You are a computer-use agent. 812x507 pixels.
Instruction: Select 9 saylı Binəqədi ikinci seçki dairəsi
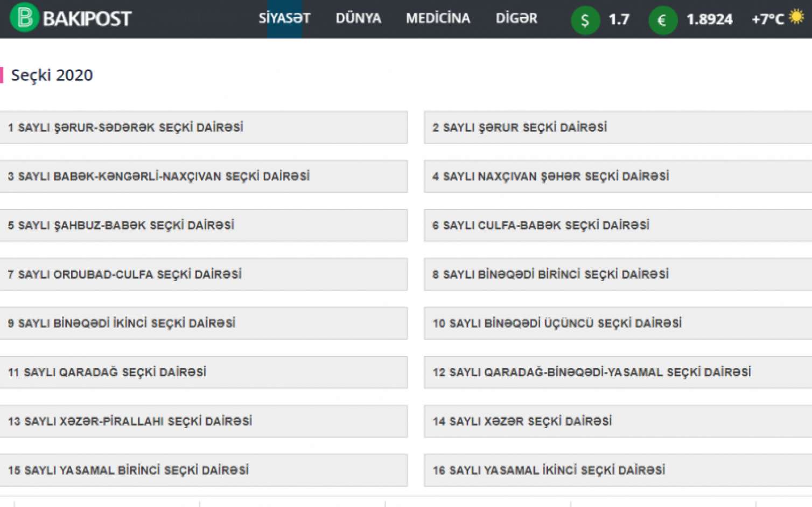[204, 323]
